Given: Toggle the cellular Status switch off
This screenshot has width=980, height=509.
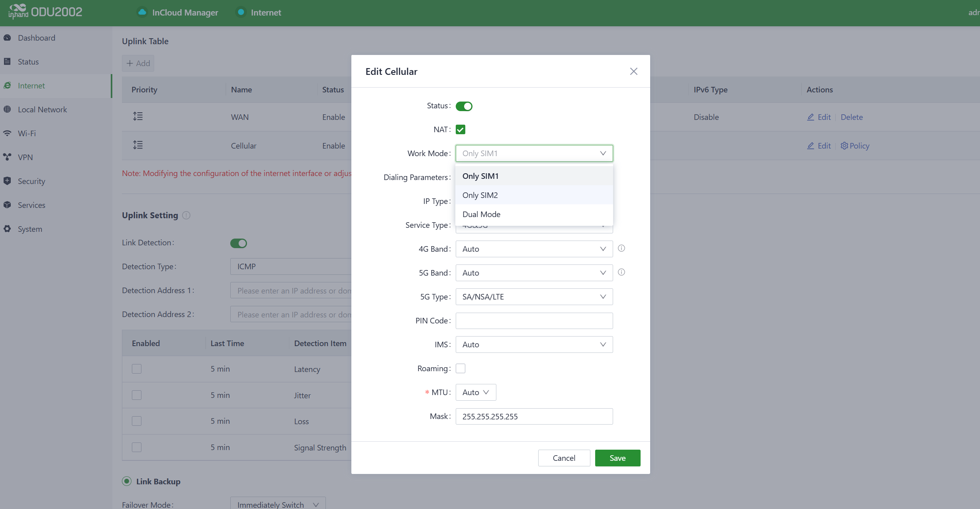Looking at the screenshot, I should pyautogui.click(x=464, y=106).
